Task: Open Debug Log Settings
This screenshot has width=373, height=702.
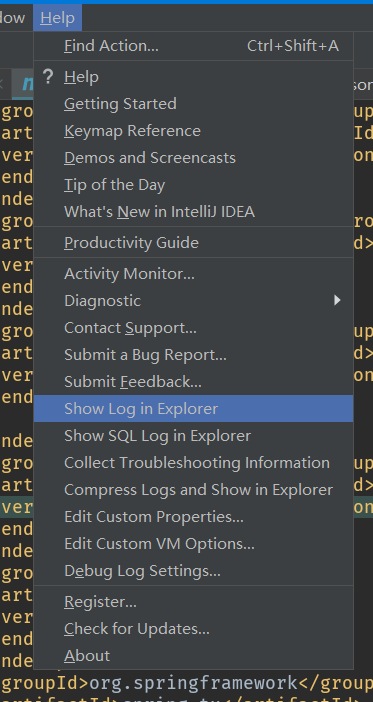Action: pyautogui.click(x=193, y=570)
